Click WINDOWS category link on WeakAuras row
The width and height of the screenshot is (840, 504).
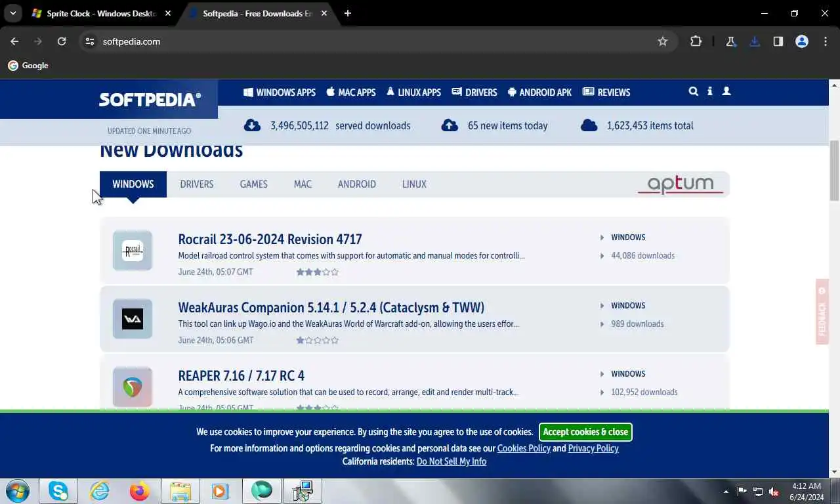point(628,306)
